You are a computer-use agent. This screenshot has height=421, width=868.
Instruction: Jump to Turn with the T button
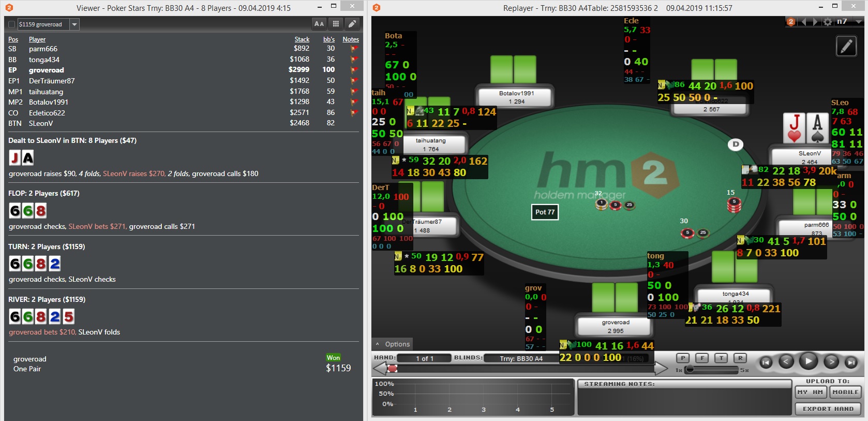click(x=721, y=358)
